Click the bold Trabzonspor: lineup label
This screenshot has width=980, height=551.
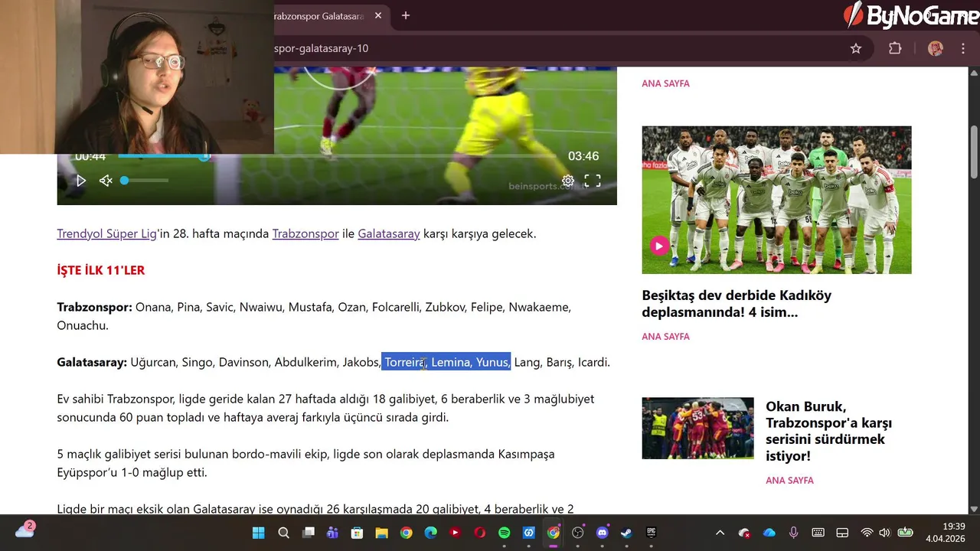click(94, 307)
